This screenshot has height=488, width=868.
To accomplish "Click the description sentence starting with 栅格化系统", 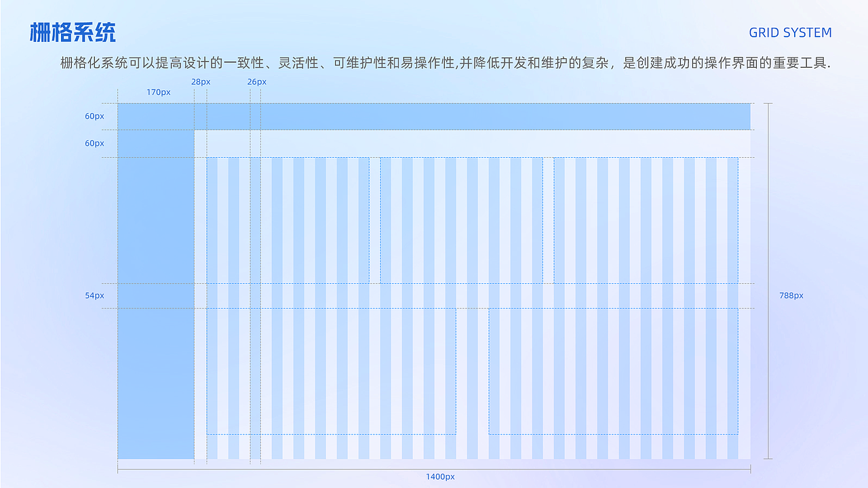I will [x=446, y=64].
